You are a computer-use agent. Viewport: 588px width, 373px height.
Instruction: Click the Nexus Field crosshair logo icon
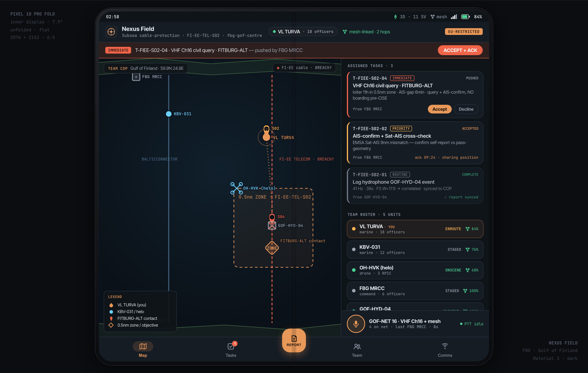[111, 32]
